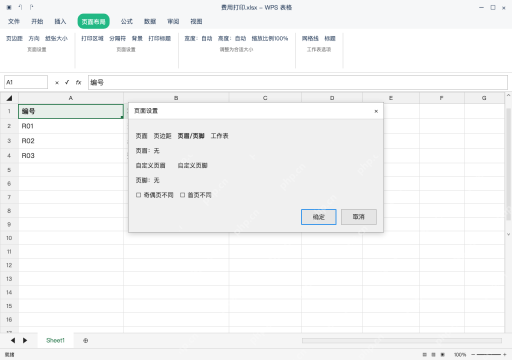Open the 页面 tab in dialog

coord(141,136)
